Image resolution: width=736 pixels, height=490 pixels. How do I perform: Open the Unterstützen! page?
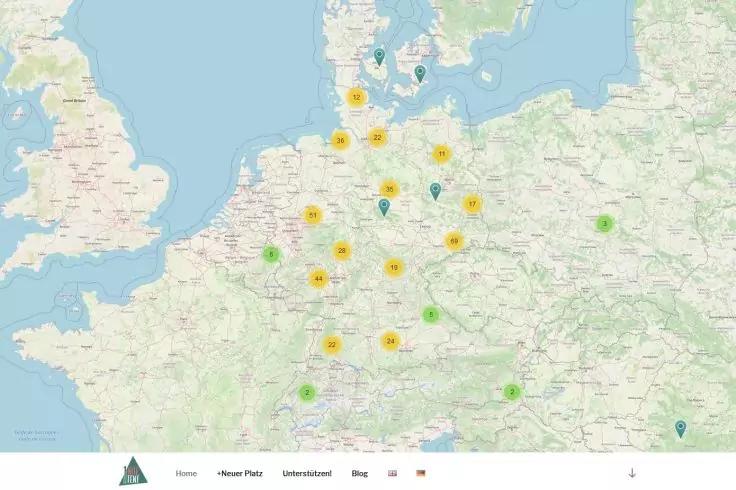pyautogui.click(x=307, y=473)
